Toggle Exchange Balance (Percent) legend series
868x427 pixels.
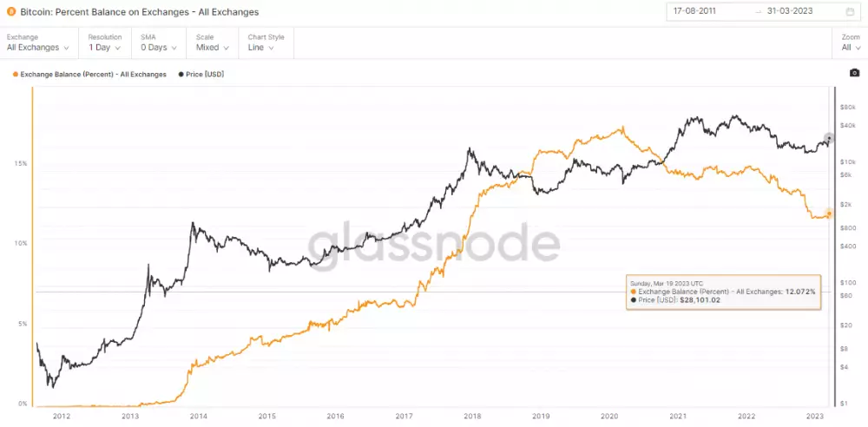tap(89, 75)
